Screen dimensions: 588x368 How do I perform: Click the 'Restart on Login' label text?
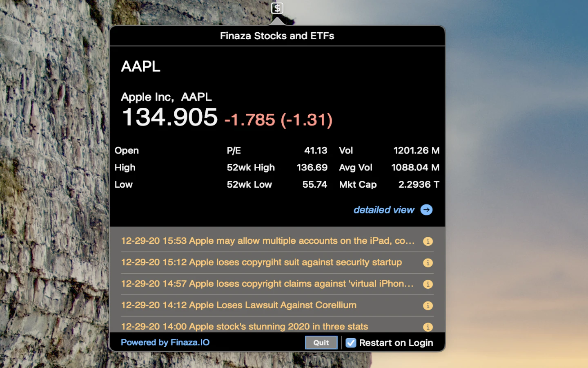(x=396, y=343)
